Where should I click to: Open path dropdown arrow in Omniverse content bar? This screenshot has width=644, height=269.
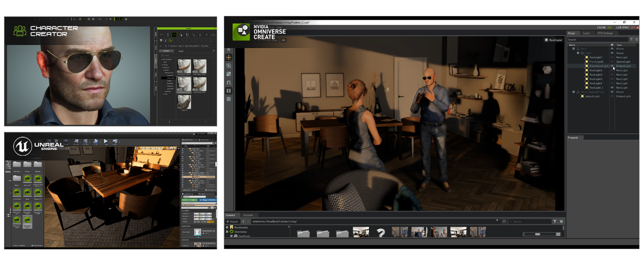(497, 220)
